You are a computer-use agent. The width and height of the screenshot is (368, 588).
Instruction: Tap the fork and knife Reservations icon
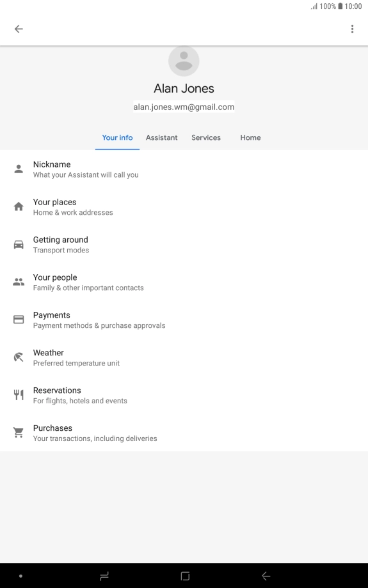pyautogui.click(x=19, y=394)
